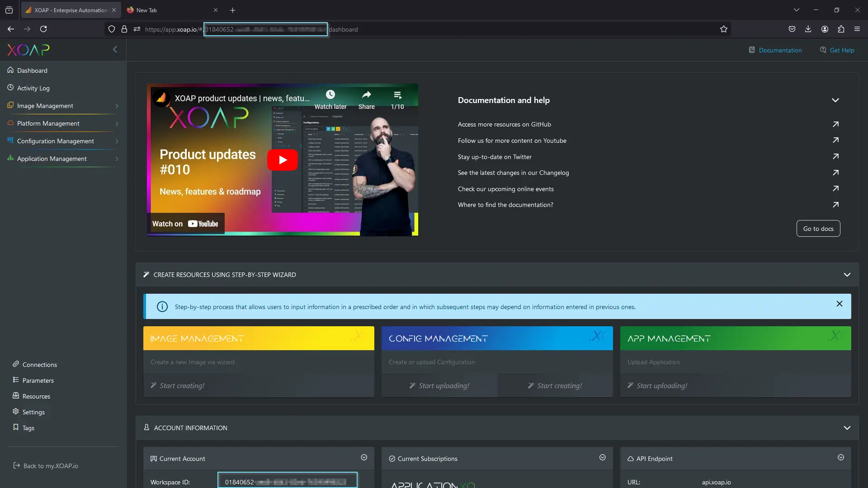
Task: Click the Config Management wizard header
Action: tap(497, 338)
